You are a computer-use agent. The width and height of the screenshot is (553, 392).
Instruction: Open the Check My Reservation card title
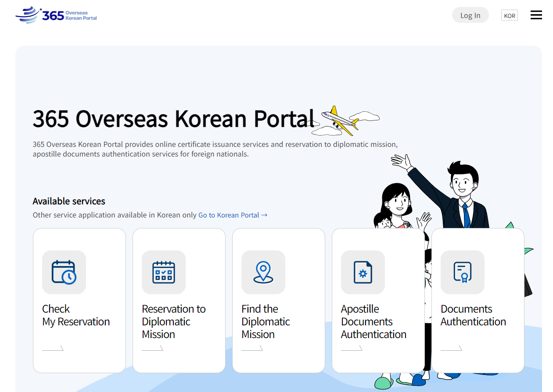click(x=76, y=315)
